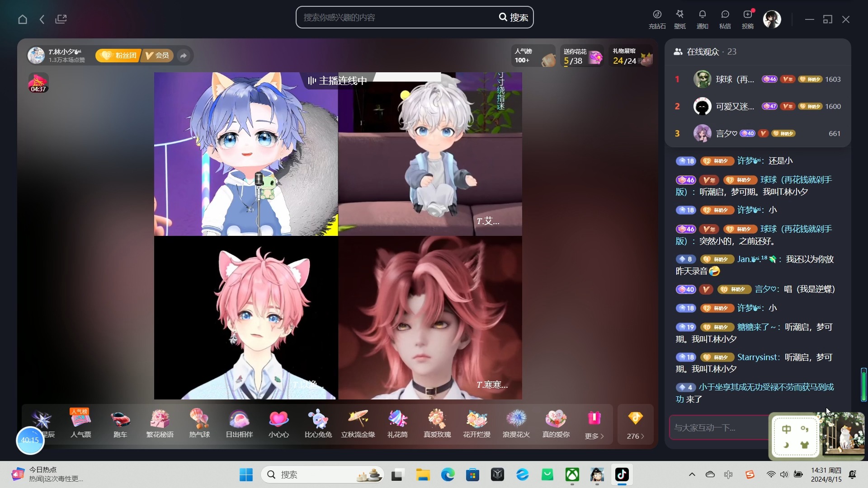The image size is (868, 488).
Task: Send the 小心心 heart gift
Action: 278,423
